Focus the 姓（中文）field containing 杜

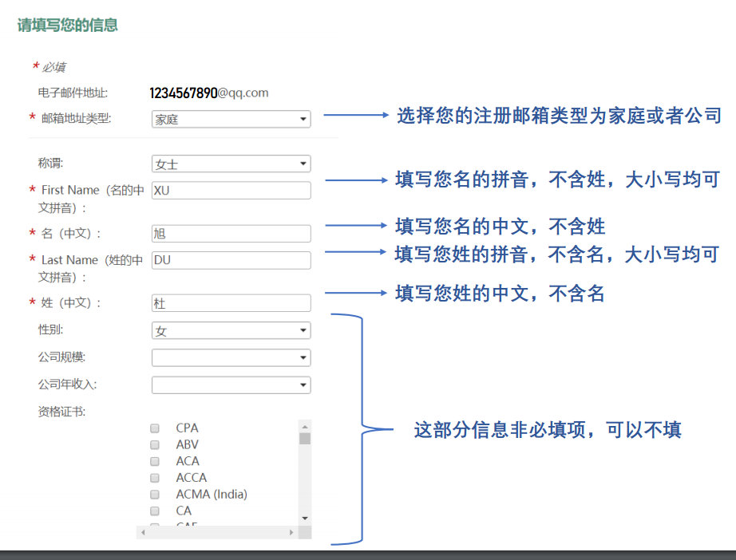[x=231, y=303]
